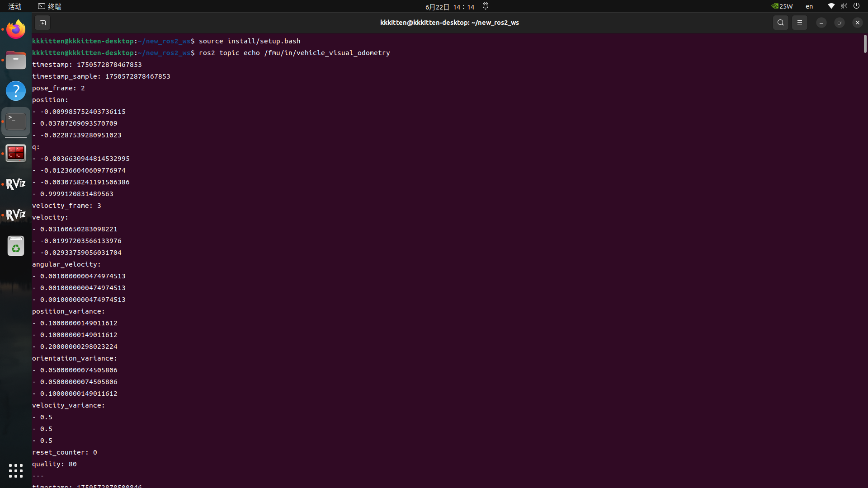Click 'source install/setup.bash' command text

250,41
